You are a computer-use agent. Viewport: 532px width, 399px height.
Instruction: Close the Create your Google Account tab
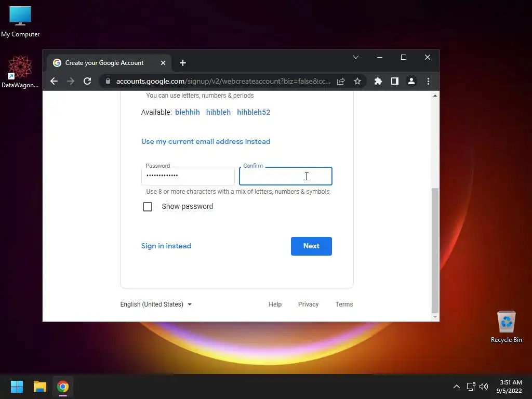pos(163,63)
